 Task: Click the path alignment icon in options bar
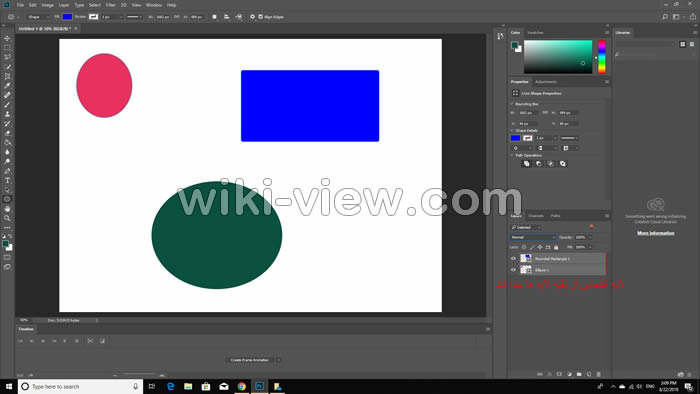click(226, 17)
